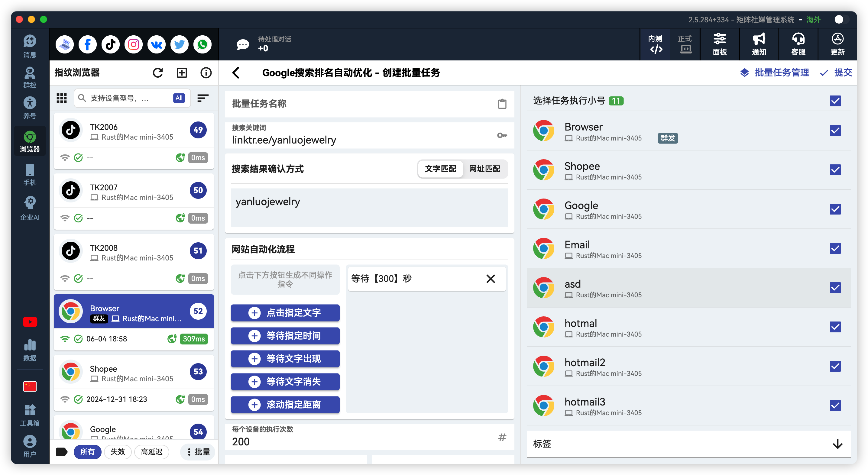
Task: Select the TikTok platform icon
Action: 111,44
